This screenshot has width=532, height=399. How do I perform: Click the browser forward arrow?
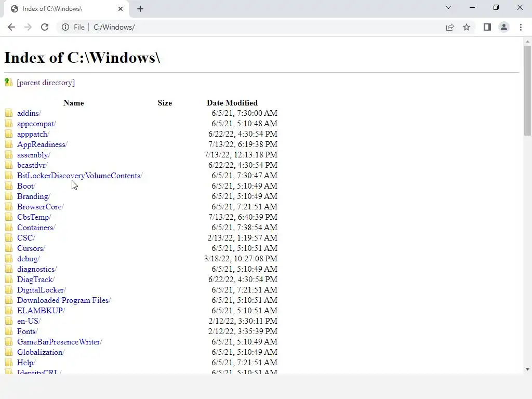click(x=28, y=27)
